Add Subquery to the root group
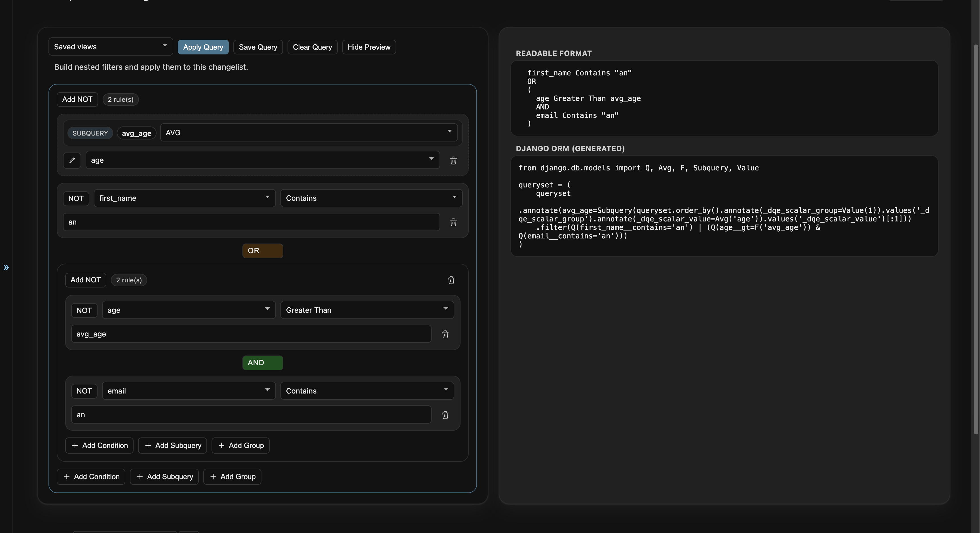 tap(164, 477)
